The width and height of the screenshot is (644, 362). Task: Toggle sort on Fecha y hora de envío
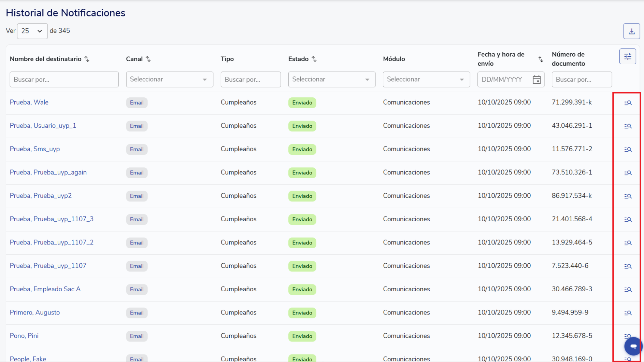click(x=541, y=59)
